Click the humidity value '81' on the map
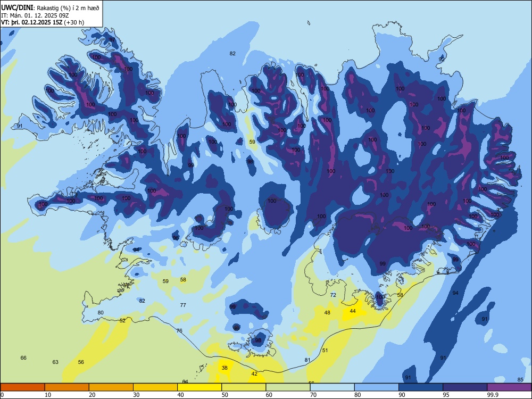The height and width of the screenshot is (399, 532). (307, 360)
